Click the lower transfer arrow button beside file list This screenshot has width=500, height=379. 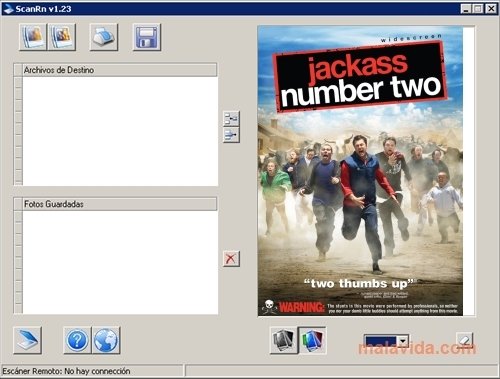click(x=231, y=135)
